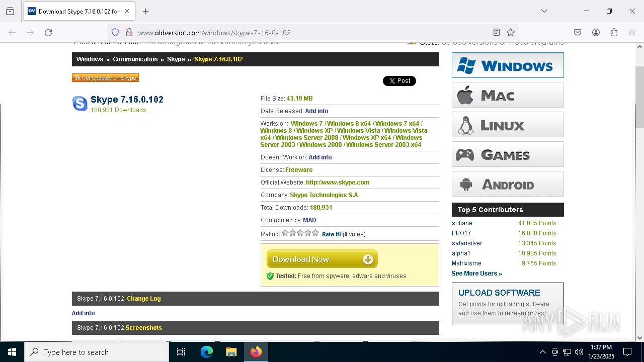Click the MAD contributor link
644x362 pixels.
point(309,220)
